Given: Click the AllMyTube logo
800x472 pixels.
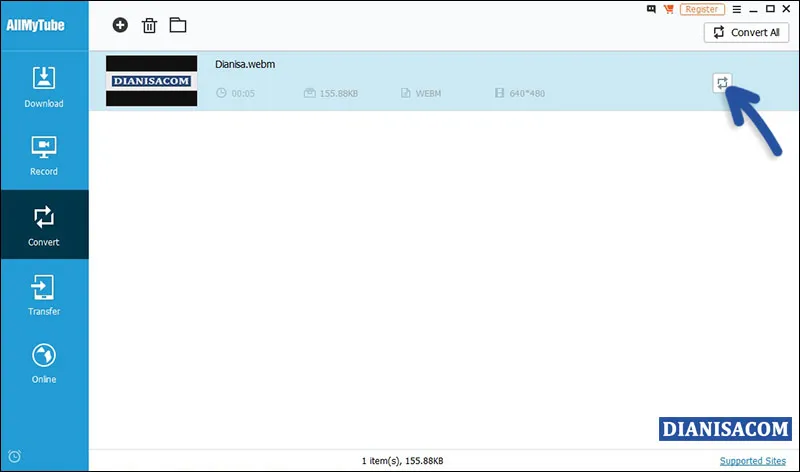Looking at the screenshot, I should click(35, 25).
